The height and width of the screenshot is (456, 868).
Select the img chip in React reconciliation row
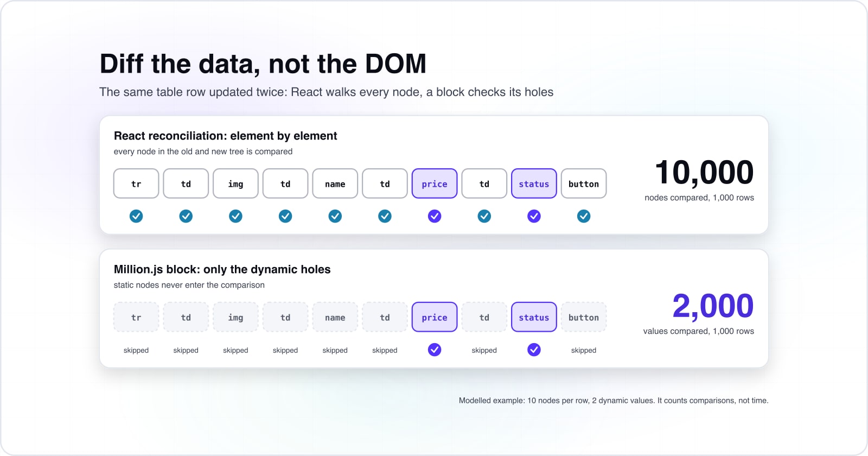click(235, 183)
